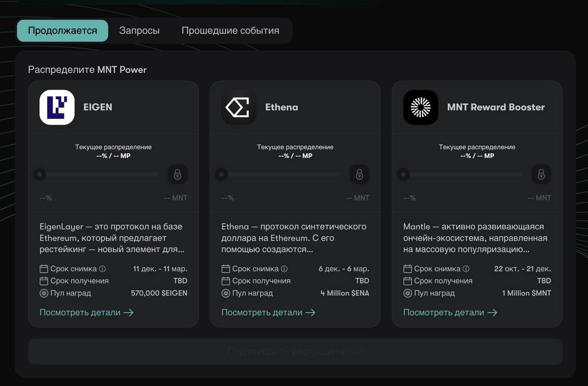This screenshot has width=588, height=386.
Task: Click info icon beside MNT Booster Срок снимка
Action: point(466,269)
